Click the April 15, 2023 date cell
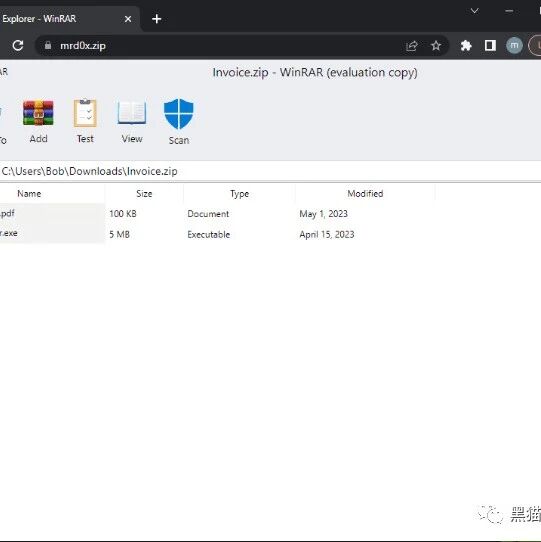The width and height of the screenshot is (541, 542). click(x=327, y=234)
